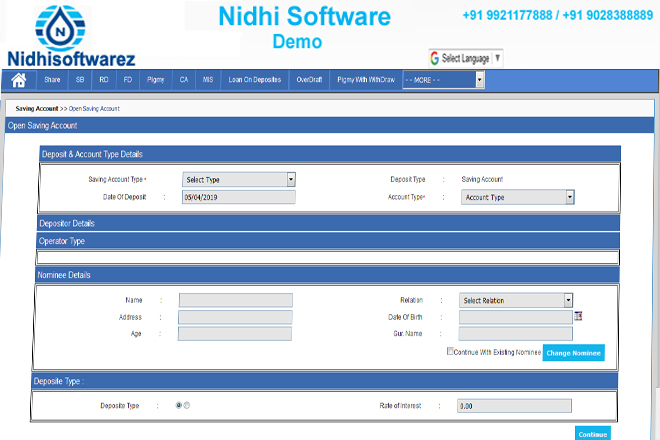
Task: Click the 'Operator Type' section header
Action: point(328,241)
